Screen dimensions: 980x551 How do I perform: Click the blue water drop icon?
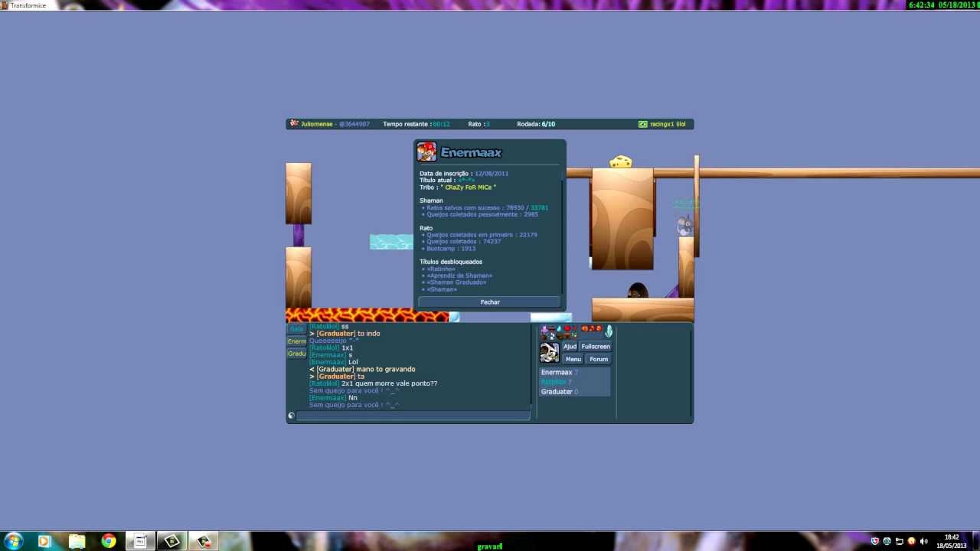tap(559, 328)
